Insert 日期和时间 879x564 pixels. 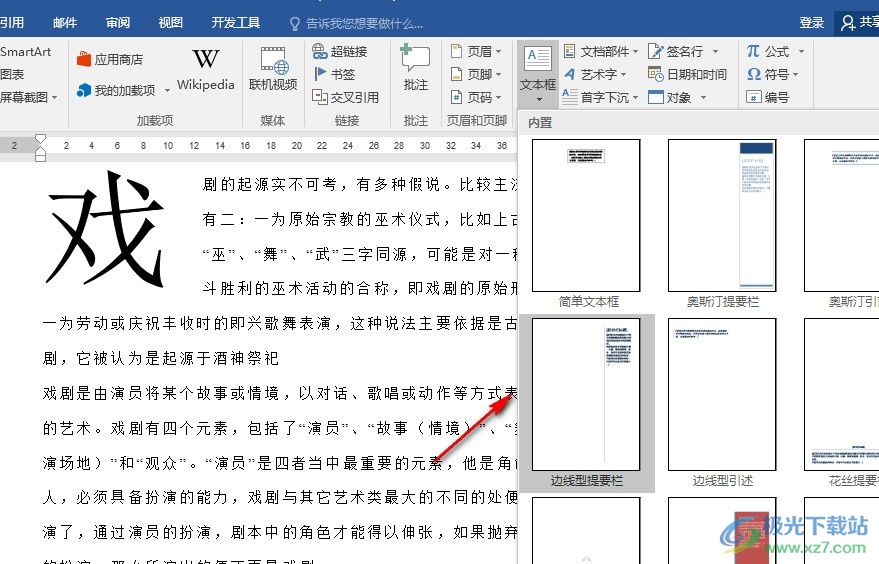(x=687, y=74)
